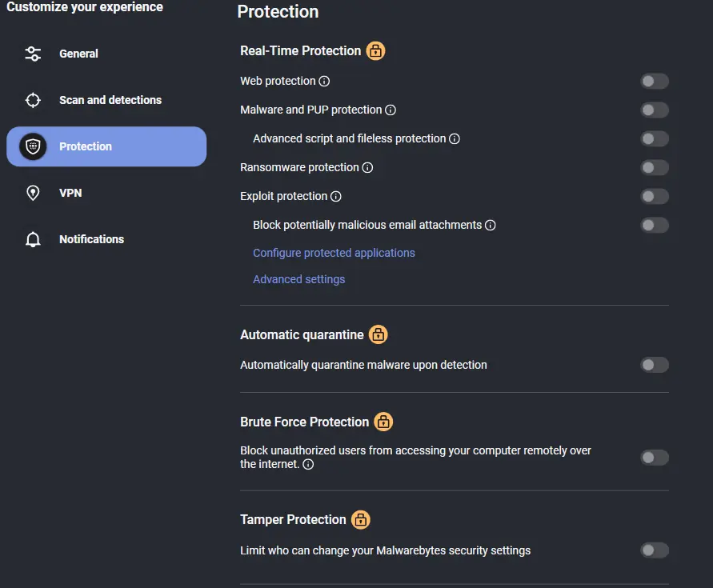This screenshot has height=588, width=713.
Task: Click 'Automatically quarantine malware upon detection' text
Action: [363, 365]
